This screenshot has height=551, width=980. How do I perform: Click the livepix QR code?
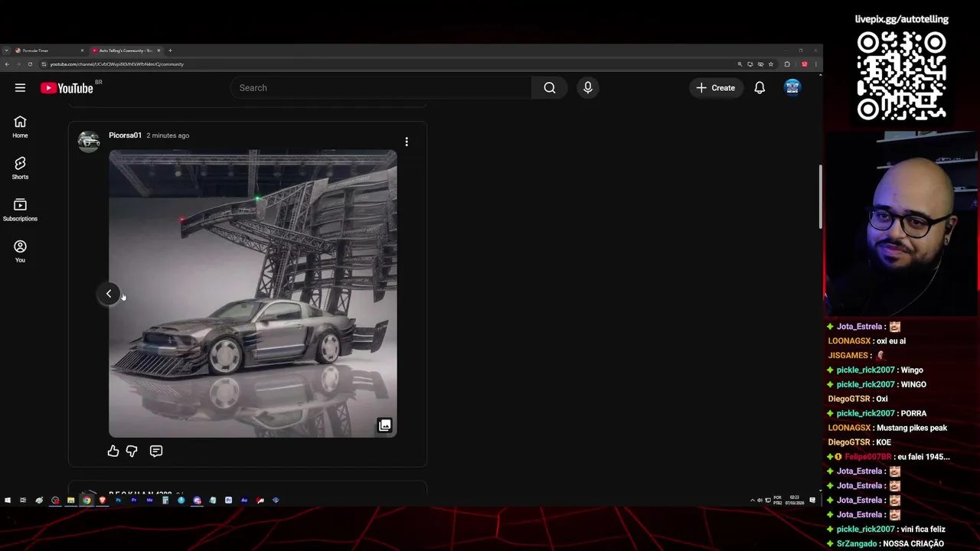[901, 76]
